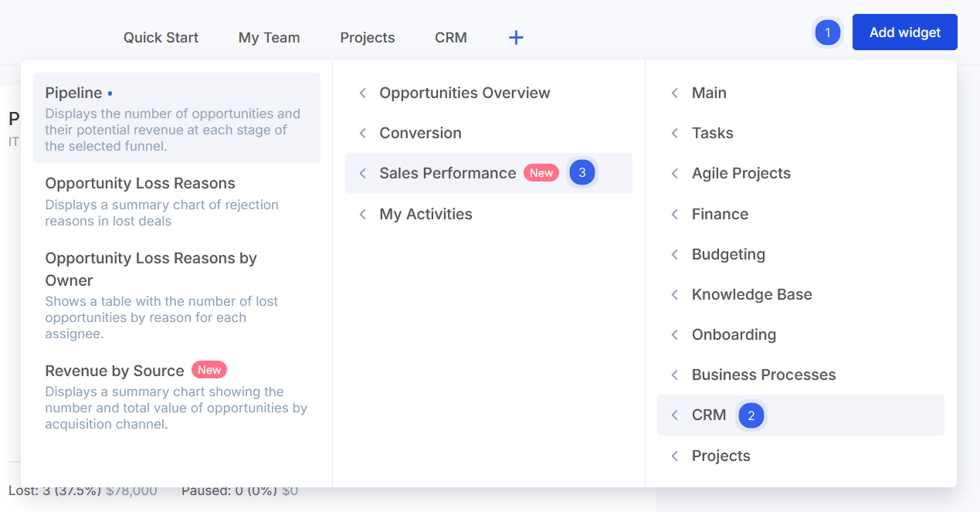The image size is (980, 512).
Task: Click the chevron beside Business Processes
Action: [x=675, y=375]
